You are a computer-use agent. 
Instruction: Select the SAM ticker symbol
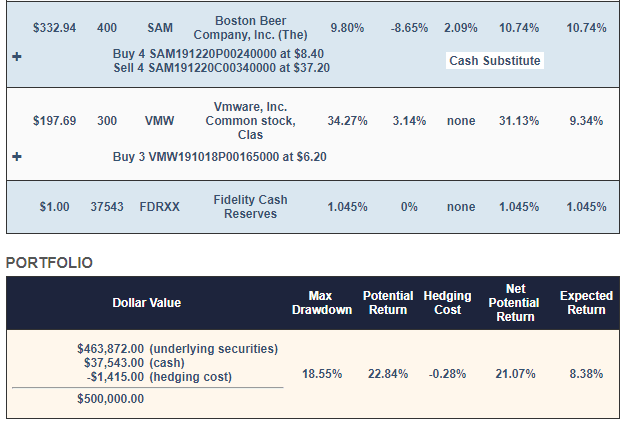(159, 28)
